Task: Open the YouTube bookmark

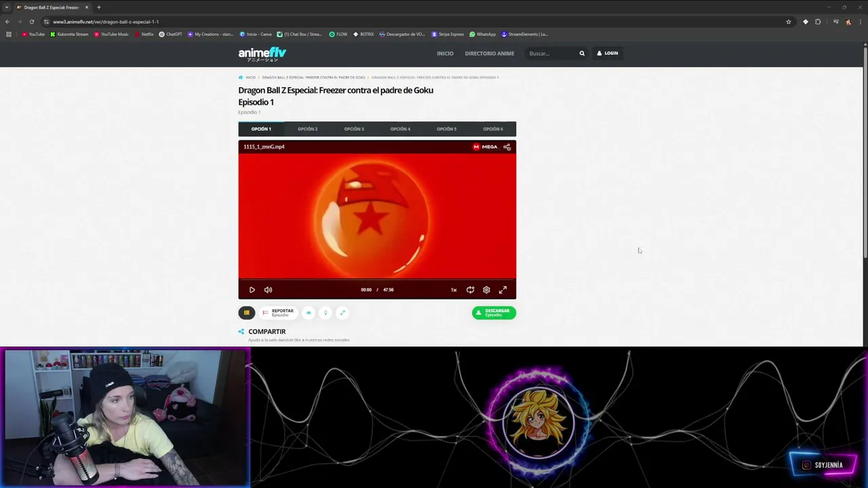Action: coord(33,34)
